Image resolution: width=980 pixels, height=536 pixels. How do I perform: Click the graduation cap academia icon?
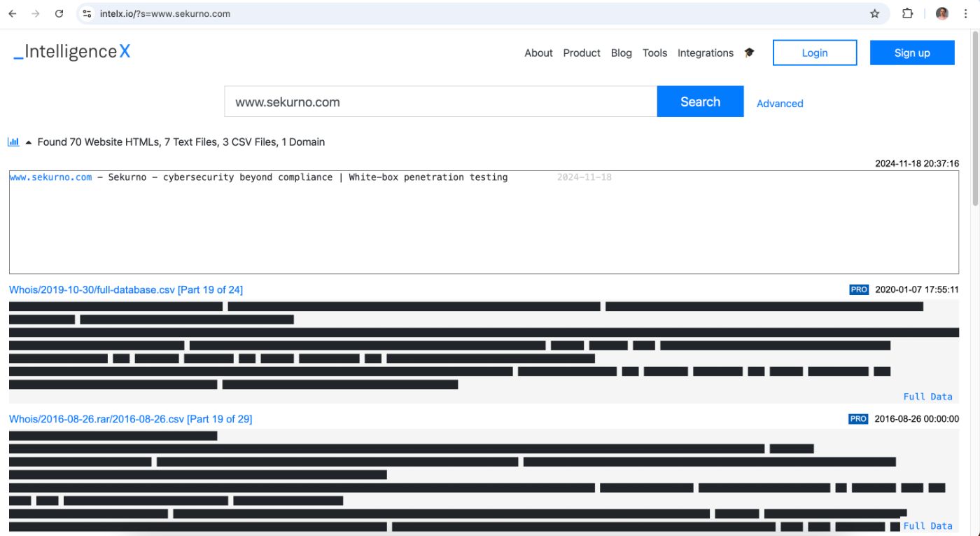(x=749, y=53)
